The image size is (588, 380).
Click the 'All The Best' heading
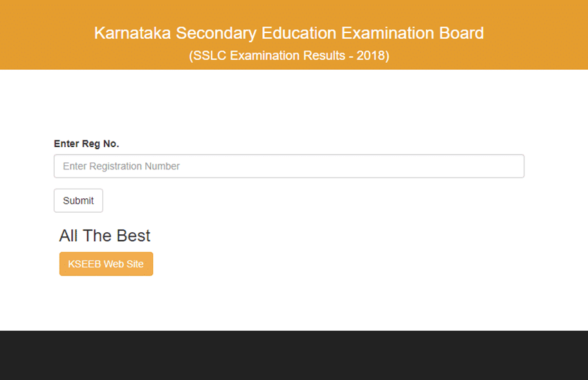click(x=104, y=236)
